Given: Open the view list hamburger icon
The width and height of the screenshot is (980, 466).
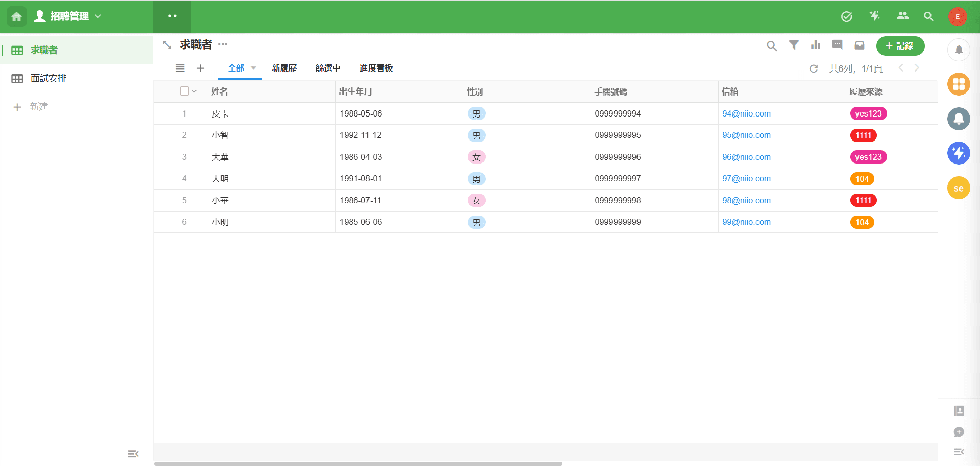Looking at the screenshot, I should (180, 68).
